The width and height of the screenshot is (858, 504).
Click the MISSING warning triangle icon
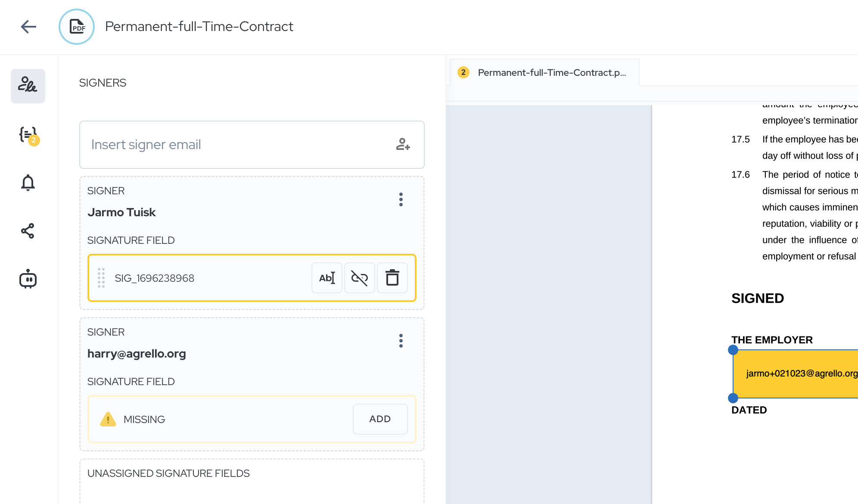(108, 419)
